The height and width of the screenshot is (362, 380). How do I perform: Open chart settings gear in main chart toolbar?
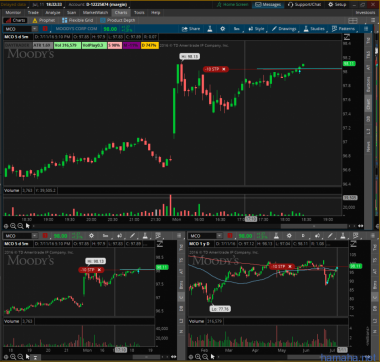[223, 29]
